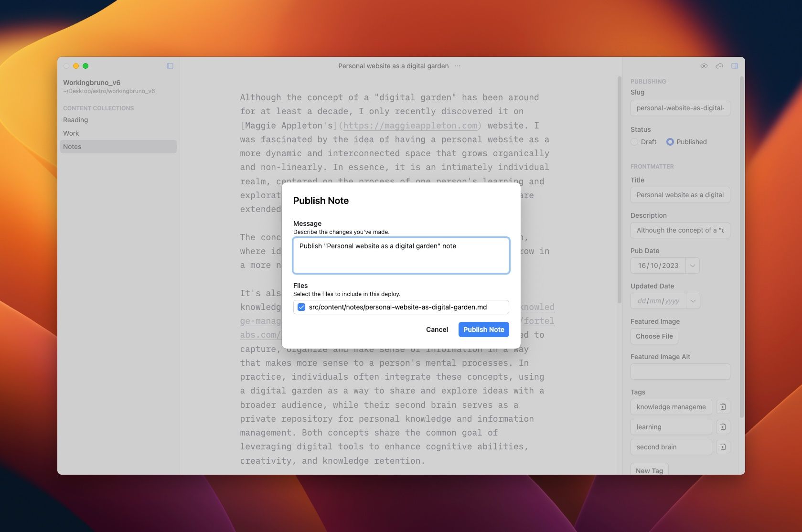This screenshot has height=532, width=802.
Task: Open the Pub Date calendar dropdown
Action: tap(693, 266)
